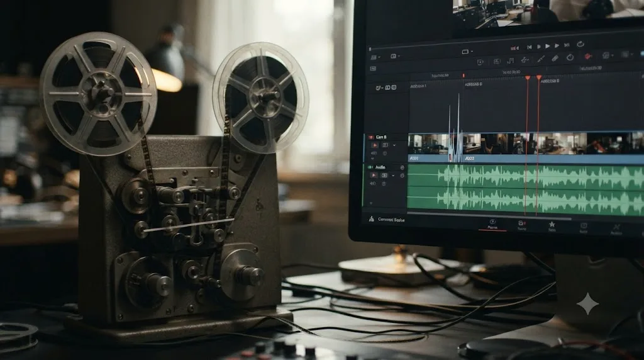The width and height of the screenshot is (644, 360).
Task: Step one frame back in the transport bar
Action: coord(539,47)
